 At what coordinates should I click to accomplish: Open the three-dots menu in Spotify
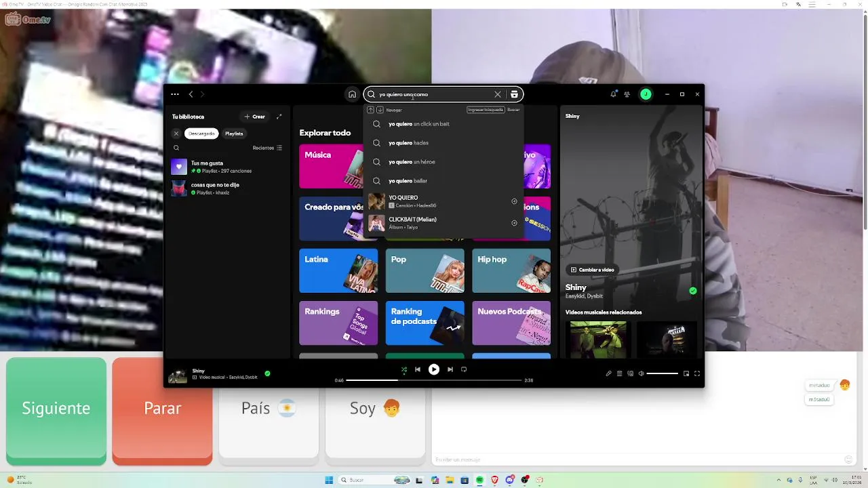coord(175,94)
